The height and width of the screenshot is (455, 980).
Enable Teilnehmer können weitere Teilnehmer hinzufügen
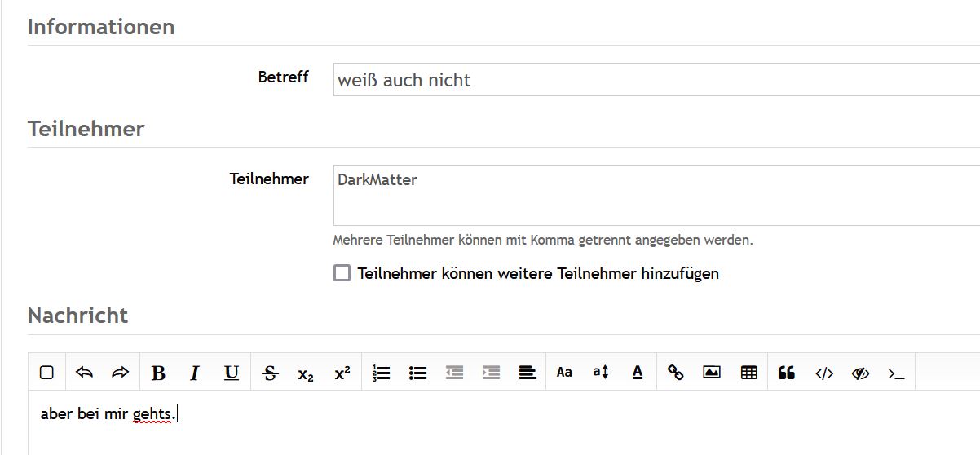pyautogui.click(x=342, y=273)
